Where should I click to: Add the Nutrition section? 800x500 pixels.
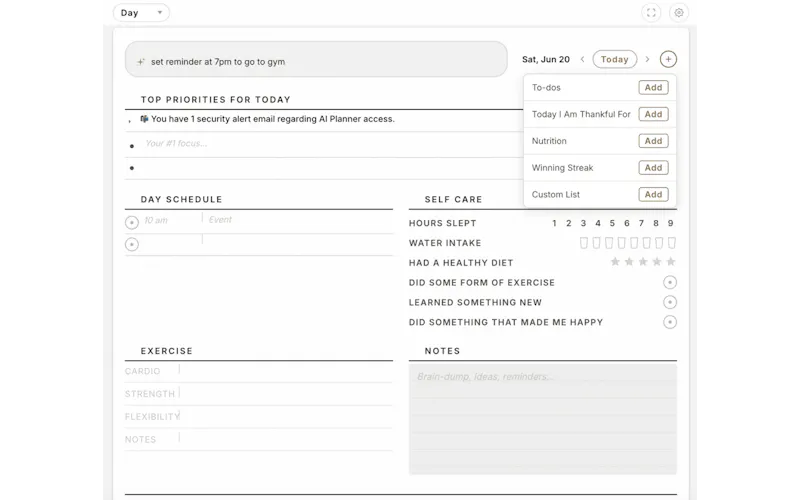653,141
